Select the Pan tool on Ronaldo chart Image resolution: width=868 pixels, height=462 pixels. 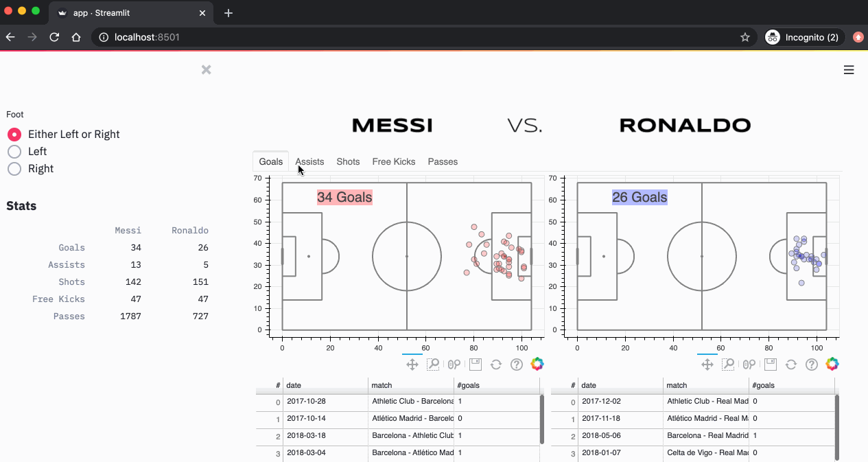tap(707, 365)
